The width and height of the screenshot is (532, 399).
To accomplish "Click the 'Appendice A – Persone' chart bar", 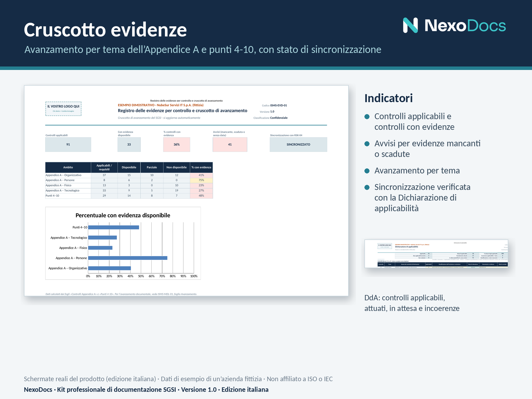I will (x=128, y=258).
